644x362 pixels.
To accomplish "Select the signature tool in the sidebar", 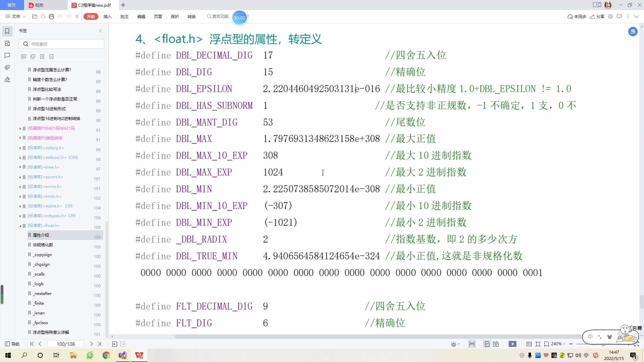I will 7,79.
